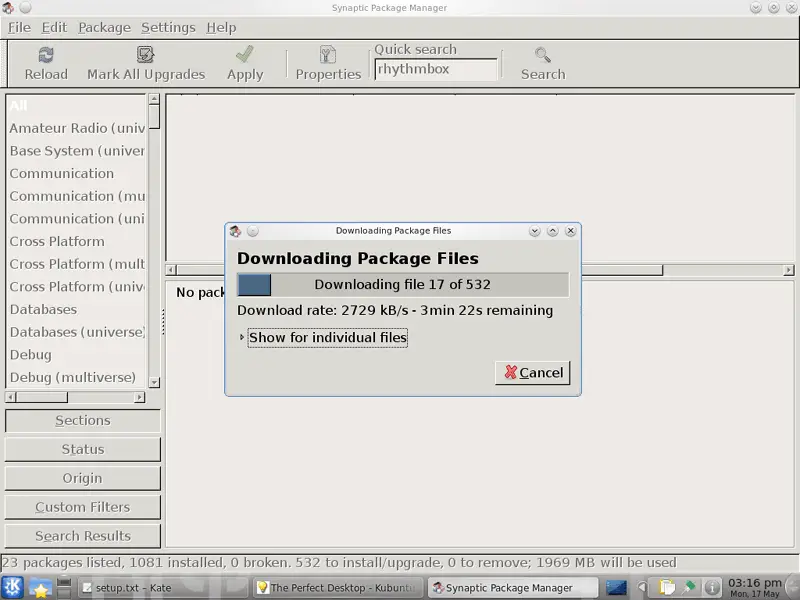Open the Help menu
The width and height of the screenshot is (800, 600).
pyautogui.click(x=221, y=28)
